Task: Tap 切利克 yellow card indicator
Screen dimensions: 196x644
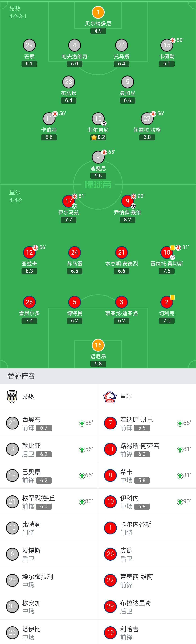Action: [x=172, y=297]
